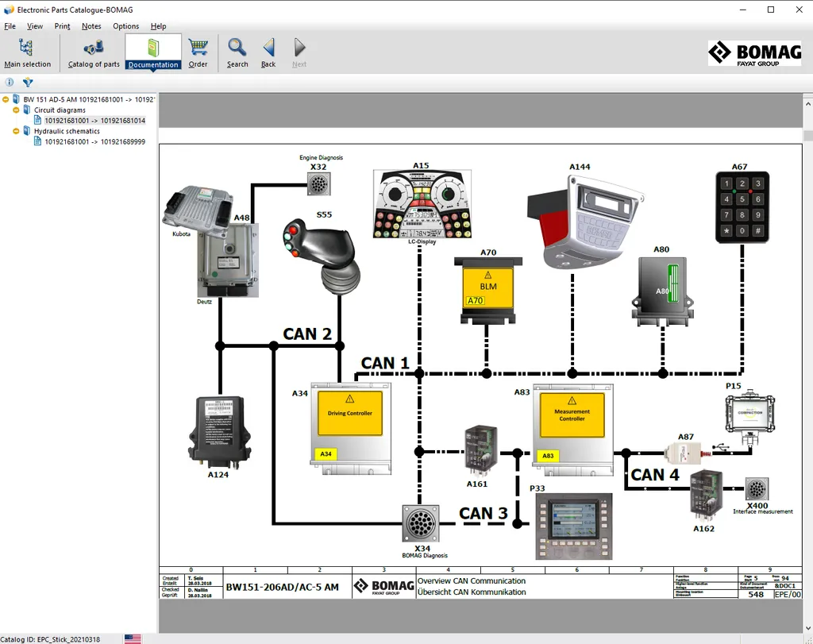Viewport: 813px width, 644px height.
Task: Open the Notes menu
Action: tap(91, 26)
